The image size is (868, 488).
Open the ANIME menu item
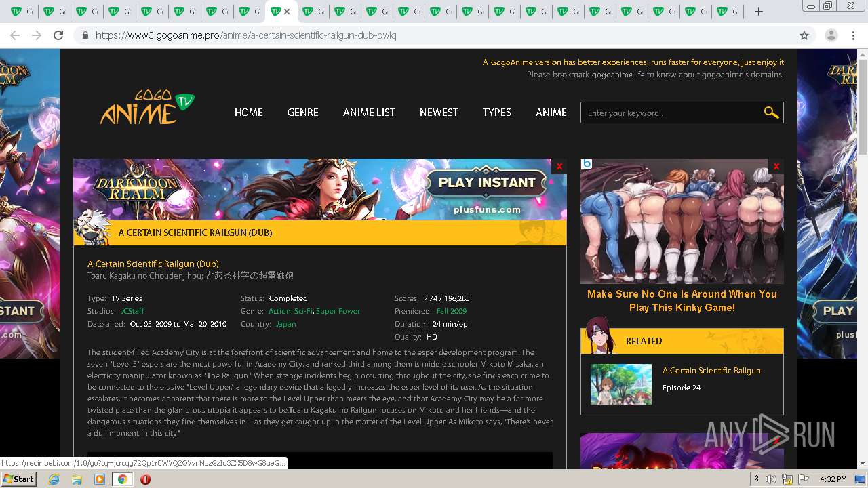click(x=551, y=113)
